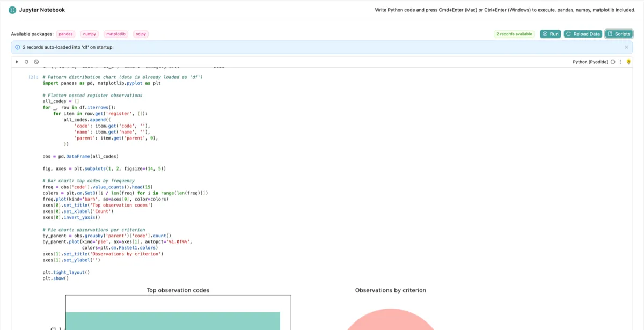Click the '# Pie chart: observations per criterion' comment
Viewport: 644px width, 330px height.
tap(94, 230)
